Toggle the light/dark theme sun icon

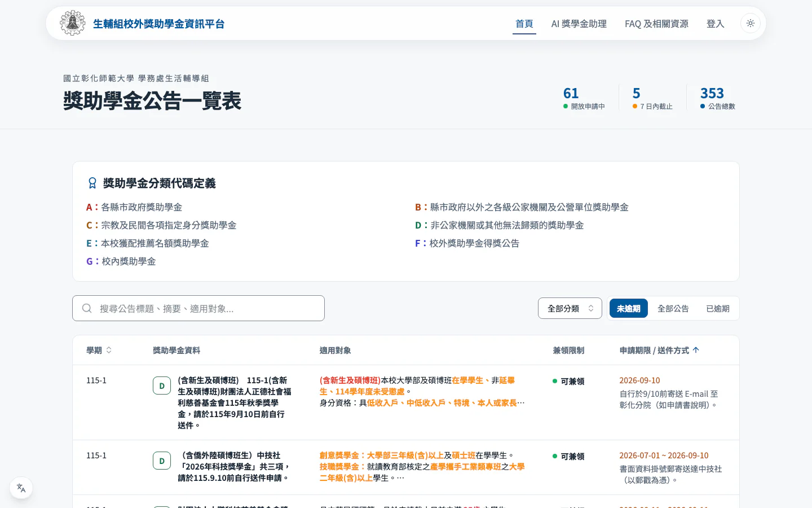[x=751, y=23]
